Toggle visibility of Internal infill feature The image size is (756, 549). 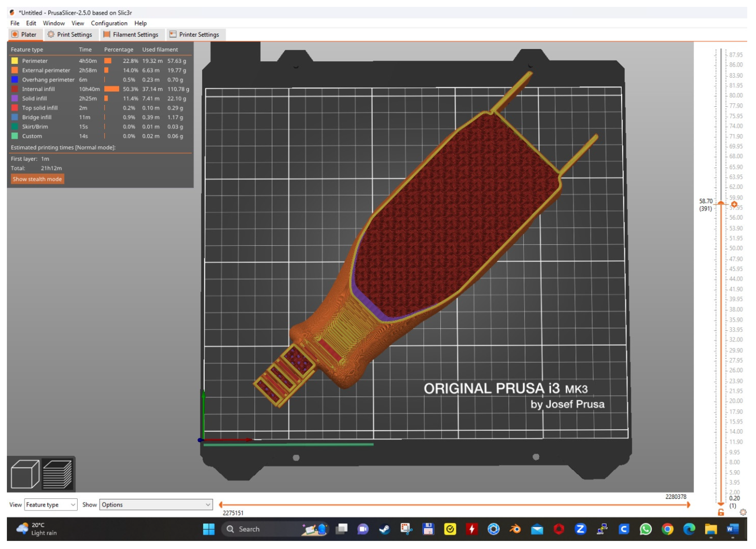pos(38,89)
